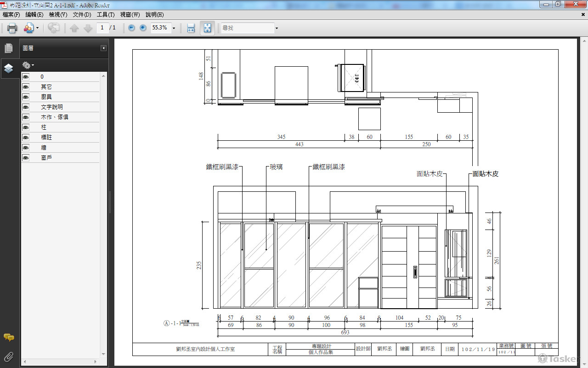The width and height of the screenshot is (588, 368).
Task: Toggle visibility of the 文字說明 layer
Action: tap(26, 107)
